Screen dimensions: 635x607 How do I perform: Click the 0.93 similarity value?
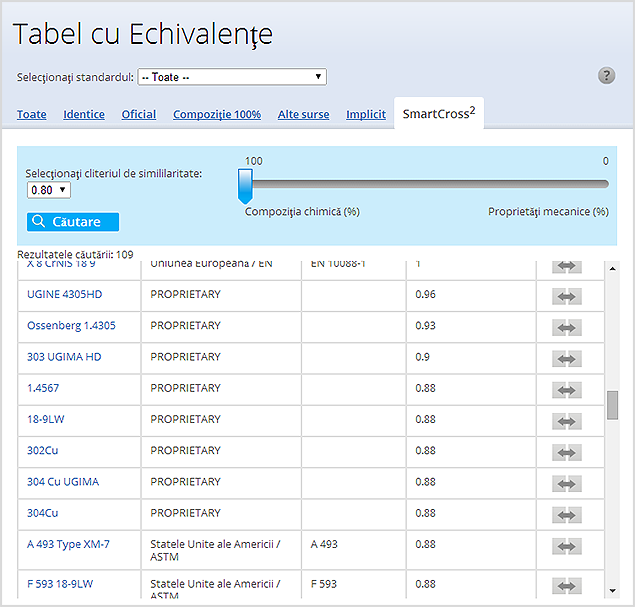[x=425, y=326]
